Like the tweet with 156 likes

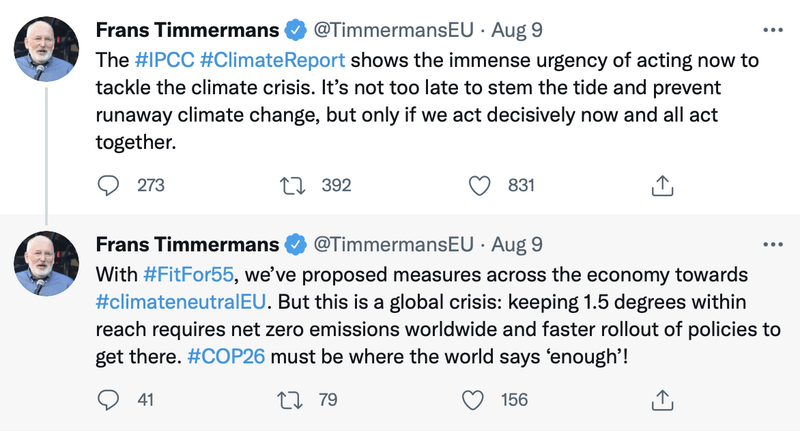pyautogui.click(x=472, y=400)
